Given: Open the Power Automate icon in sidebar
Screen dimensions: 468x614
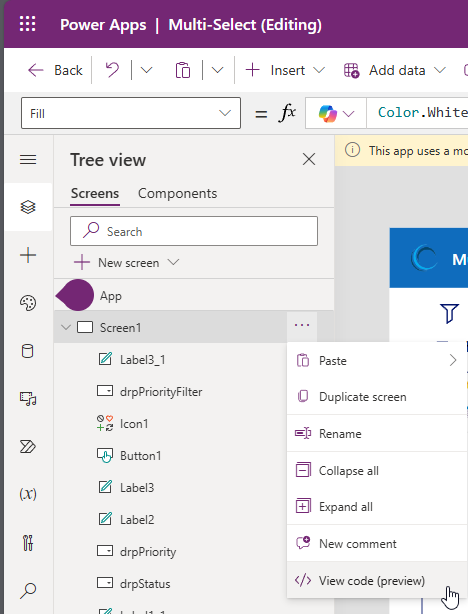Looking at the screenshot, I should (x=27, y=446).
